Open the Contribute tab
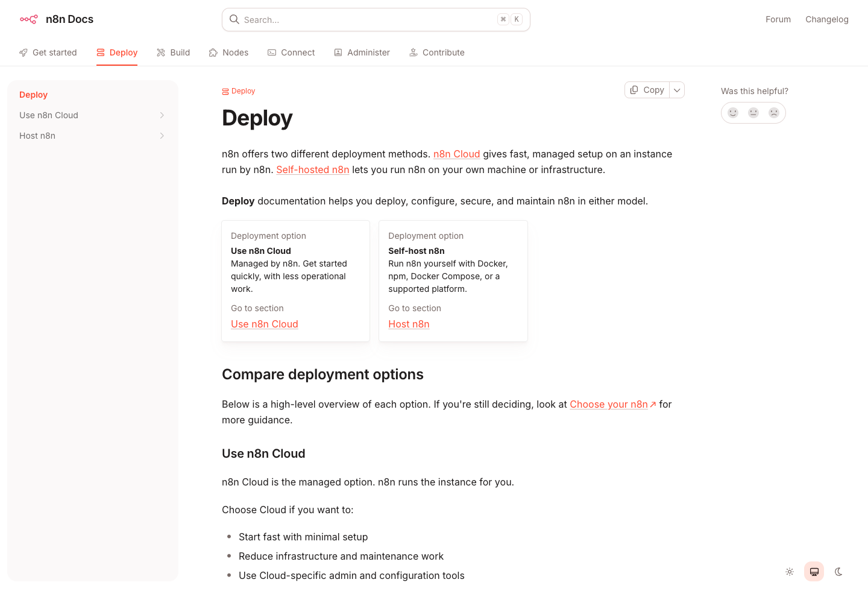The height and width of the screenshot is (591, 868). pos(437,52)
